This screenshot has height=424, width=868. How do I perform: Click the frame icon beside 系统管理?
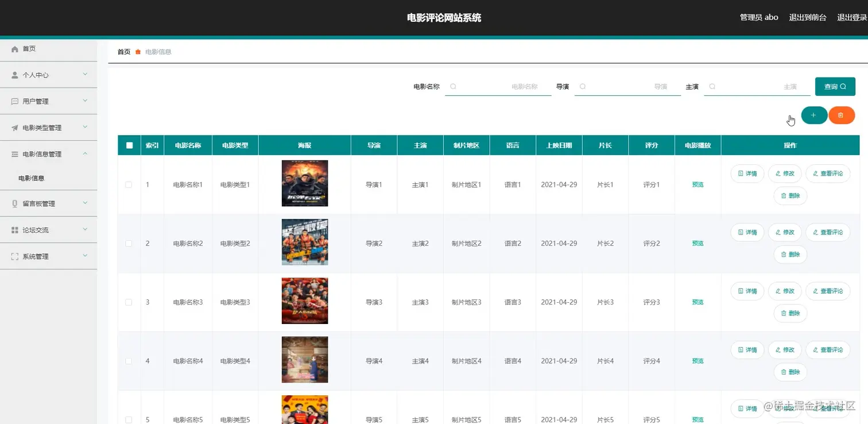pyautogui.click(x=15, y=257)
